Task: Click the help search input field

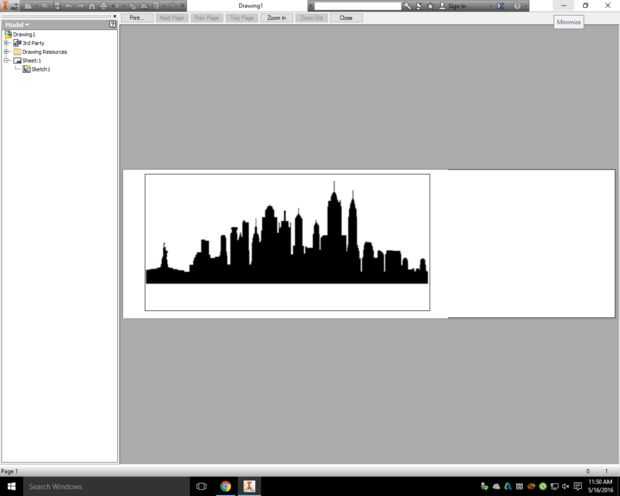Action: [x=357, y=6]
